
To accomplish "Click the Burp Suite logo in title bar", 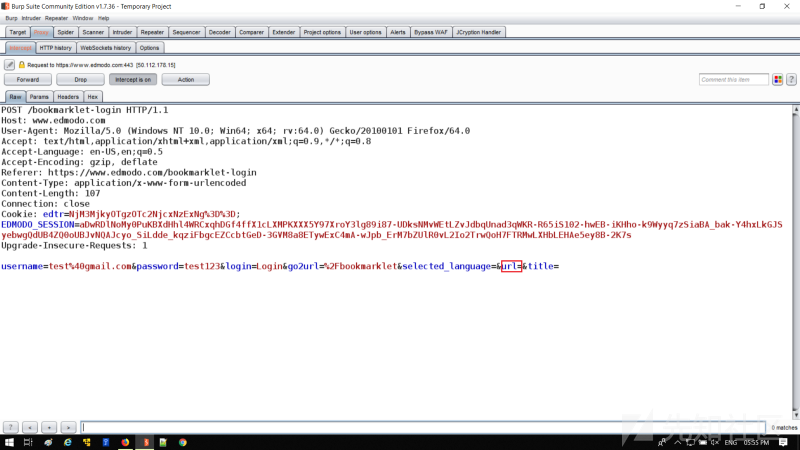I will (x=5, y=6).
